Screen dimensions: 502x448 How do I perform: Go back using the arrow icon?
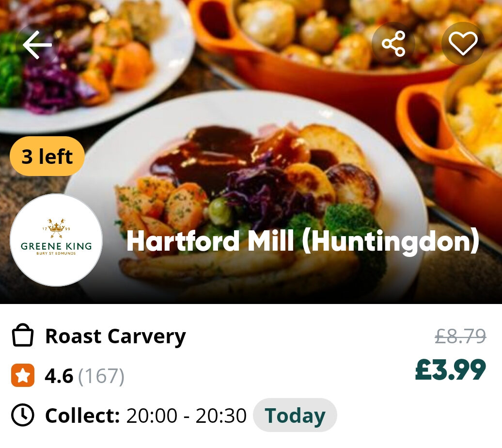point(37,45)
